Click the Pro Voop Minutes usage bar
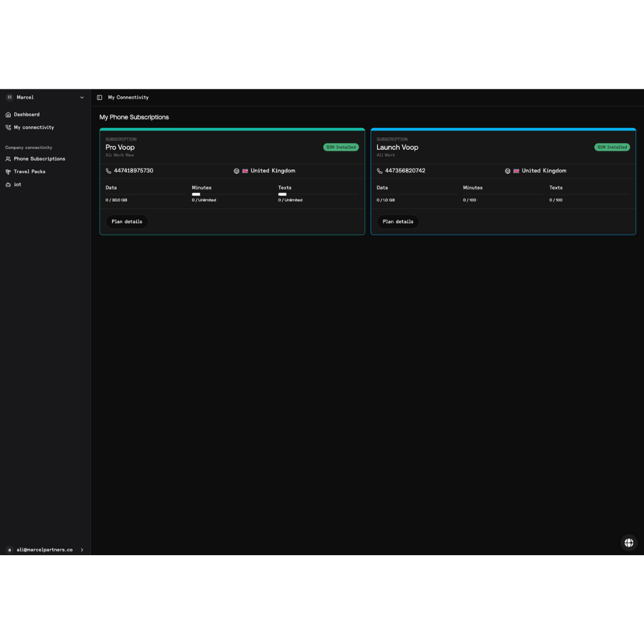 (x=231, y=194)
